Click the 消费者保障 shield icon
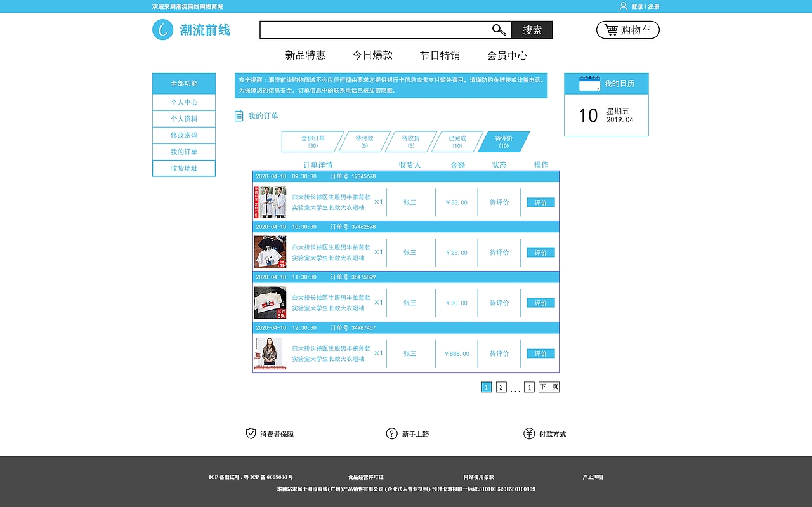Screen dimensions: 812x507 pyautogui.click(x=250, y=433)
